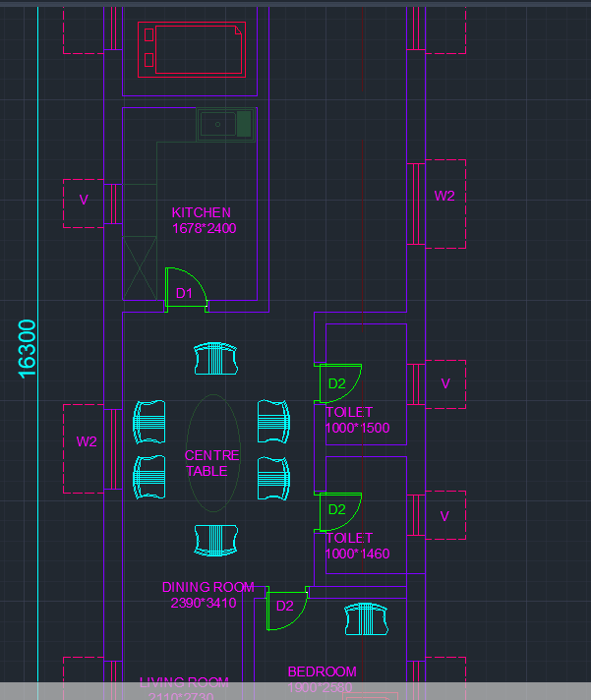Select upper right chair beside centre table
The height and width of the screenshot is (700, 591).
click(273, 422)
